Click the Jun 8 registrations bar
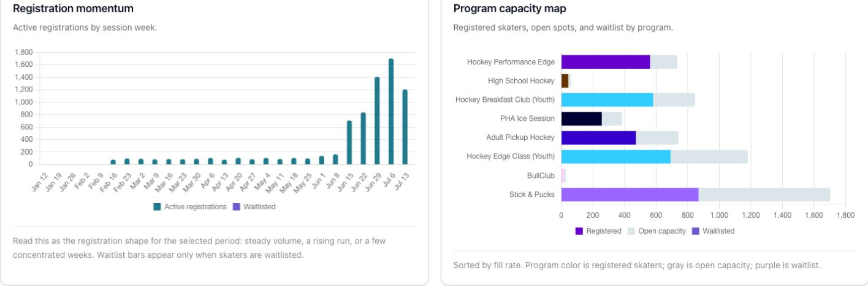868x286 pixels. pyautogui.click(x=335, y=160)
